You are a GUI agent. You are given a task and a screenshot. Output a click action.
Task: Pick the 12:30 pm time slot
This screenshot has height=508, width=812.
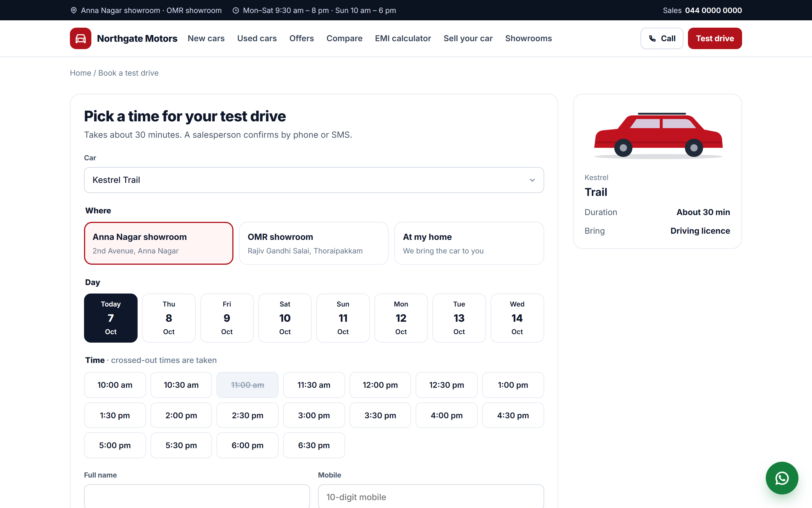click(446, 385)
